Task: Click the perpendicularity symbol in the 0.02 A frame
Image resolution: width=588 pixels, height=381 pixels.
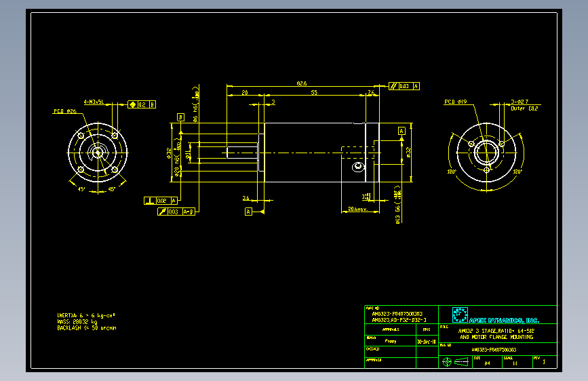Action: [x=150, y=201]
